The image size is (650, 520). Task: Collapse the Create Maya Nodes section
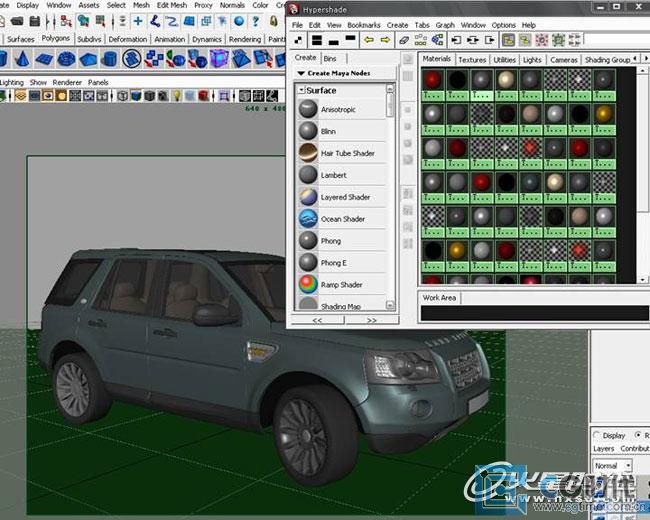[301, 73]
